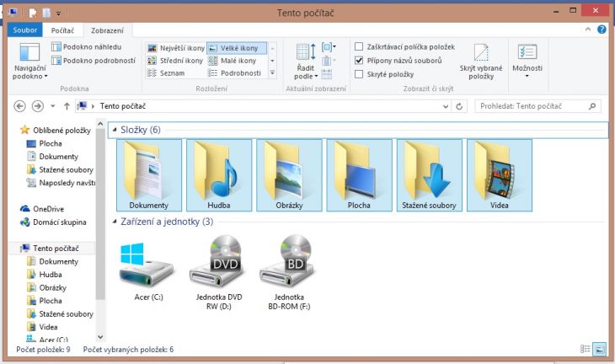Click the Prohledat: Tento počítač search box
Image resolution: width=615 pixels, height=364 pixels.
537,106
